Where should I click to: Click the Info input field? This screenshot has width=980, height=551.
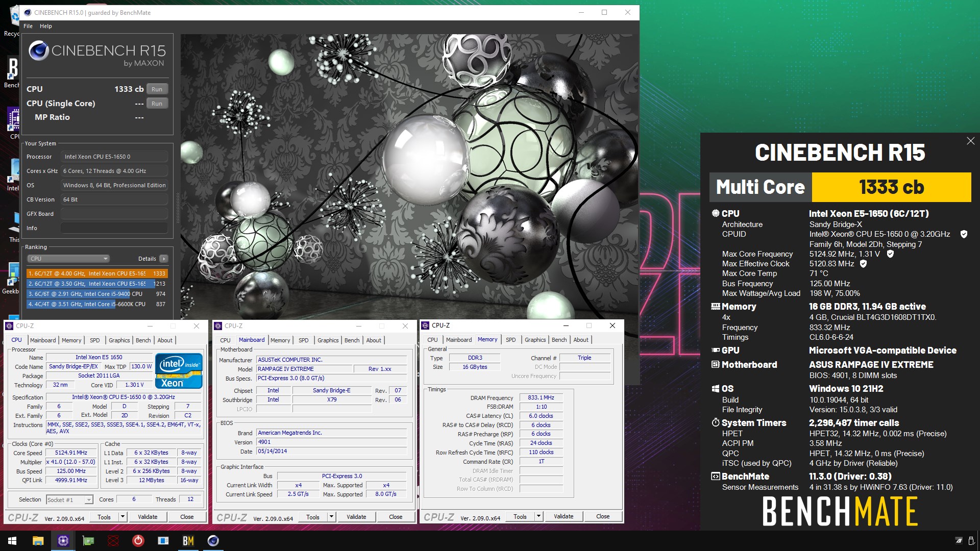(x=114, y=228)
